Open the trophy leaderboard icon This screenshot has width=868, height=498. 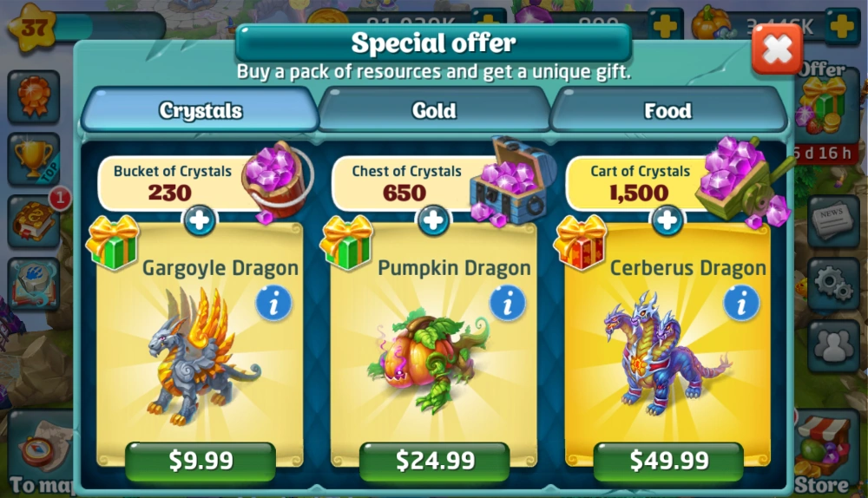point(34,159)
